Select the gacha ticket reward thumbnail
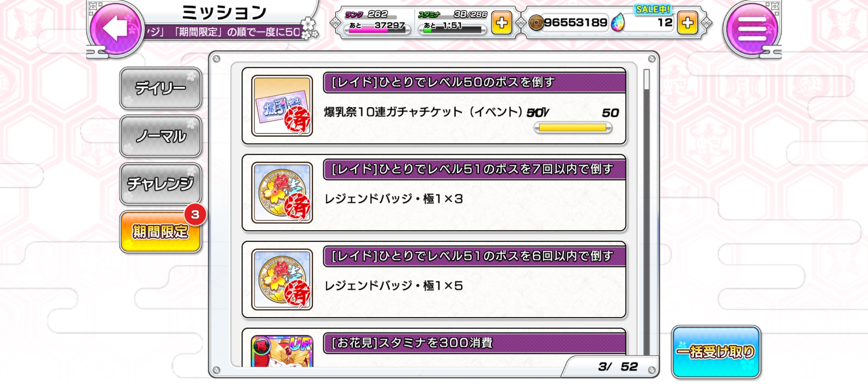 (282, 106)
